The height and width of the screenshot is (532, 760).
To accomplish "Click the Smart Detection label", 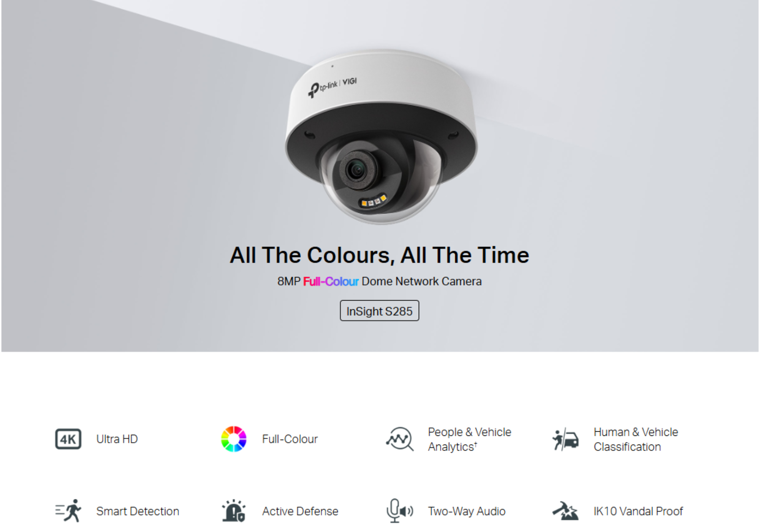I will click(x=138, y=511).
